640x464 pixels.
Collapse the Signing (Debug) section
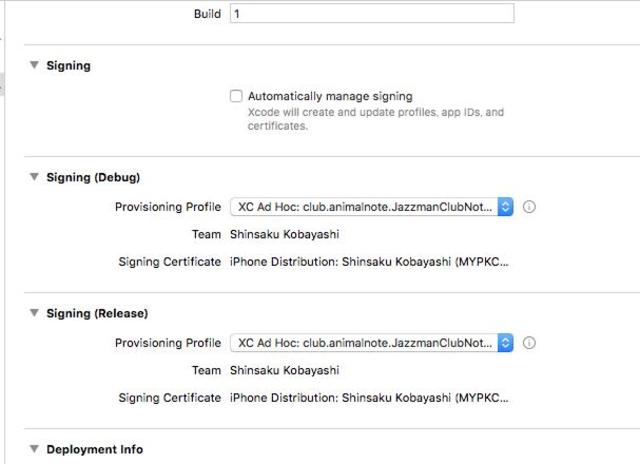[34, 177]
